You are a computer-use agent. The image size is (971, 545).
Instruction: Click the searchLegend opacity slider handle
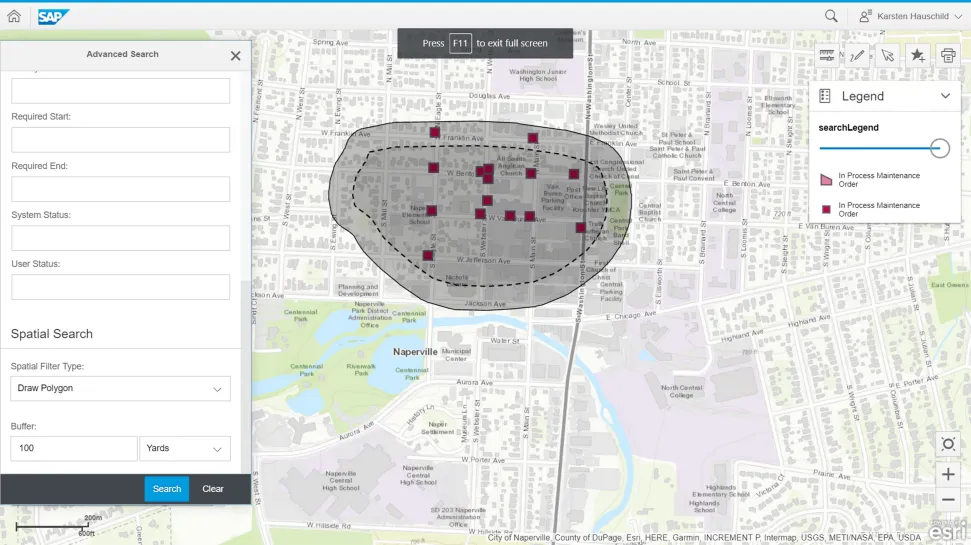click(x=939, y=148)
